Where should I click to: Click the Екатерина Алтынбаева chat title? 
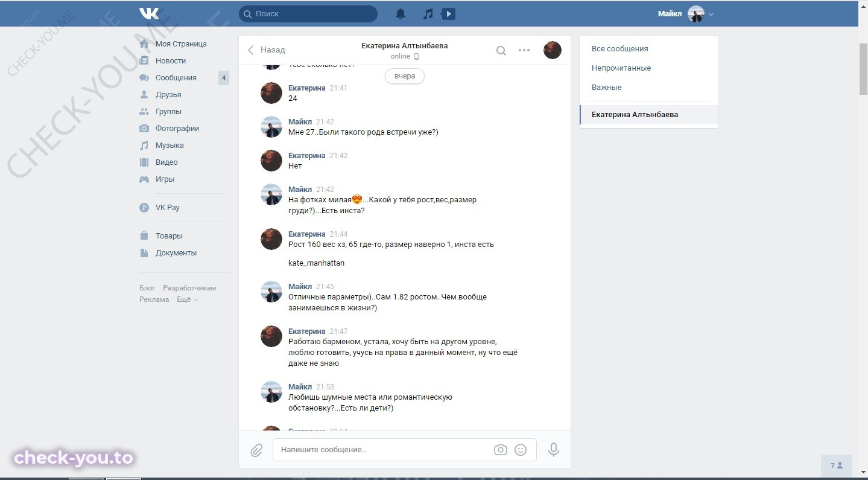point(405,46)
